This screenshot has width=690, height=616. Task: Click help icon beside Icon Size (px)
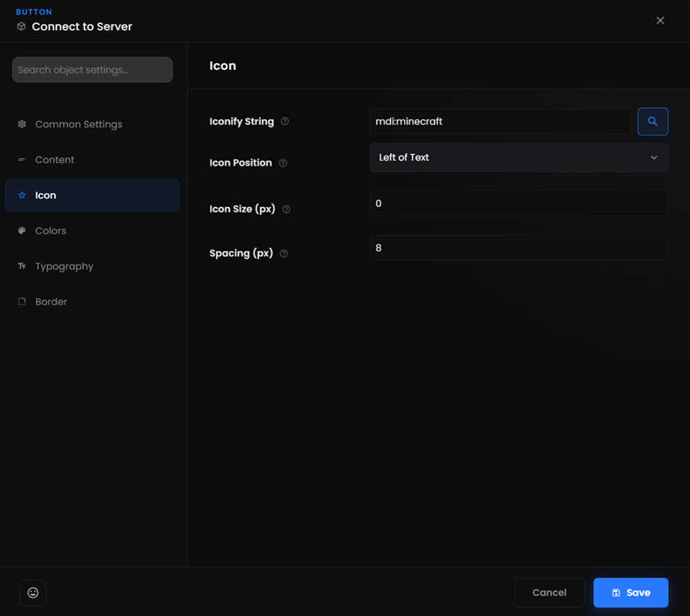(x=286, y=209)
